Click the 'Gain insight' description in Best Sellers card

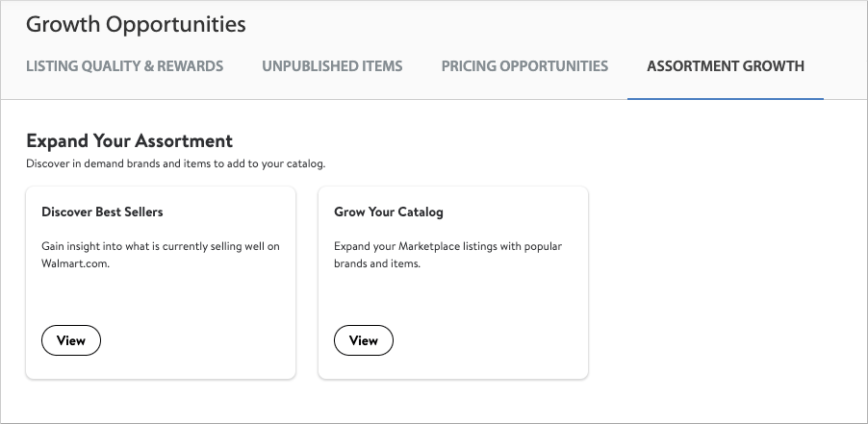[x=161, y=246]
